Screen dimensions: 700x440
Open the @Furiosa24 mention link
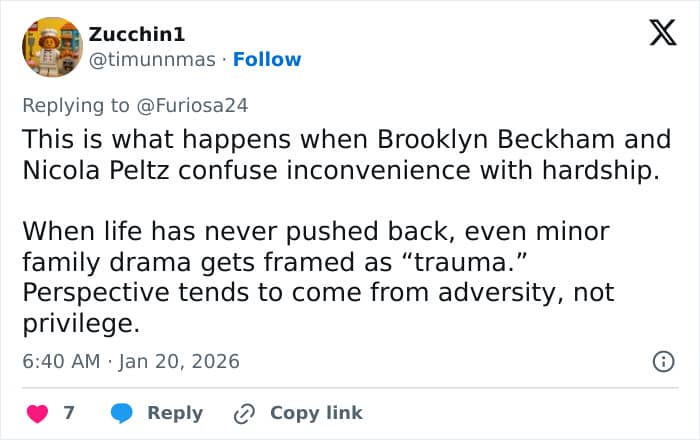click(207, 102)
